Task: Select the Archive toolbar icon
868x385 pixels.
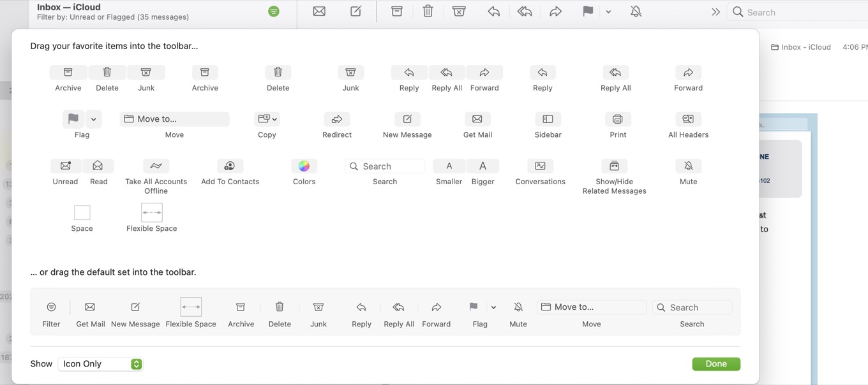Action: click(x=68, y=72)
